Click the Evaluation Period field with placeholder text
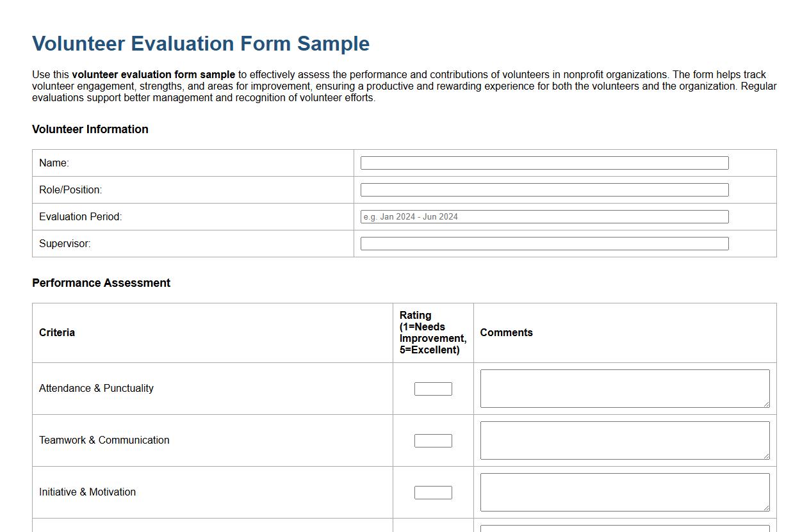 point(544,216)
